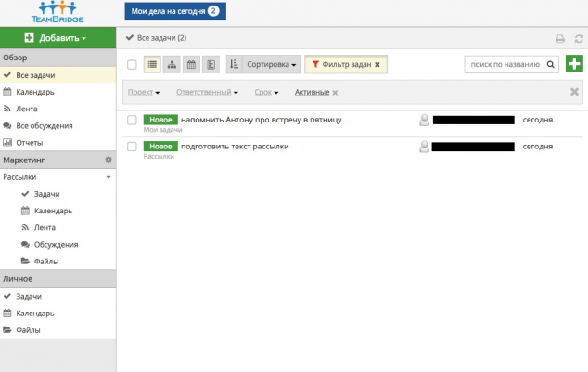588x372 pixels.
Task: Select Все задачи in Обзор
Action: coord(58,75)
